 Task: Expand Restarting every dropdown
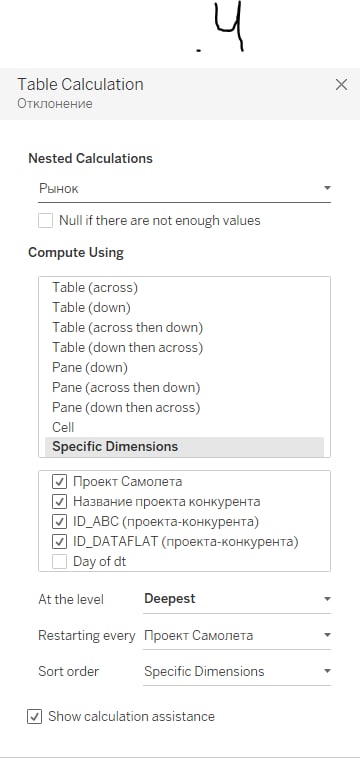(237, 635)
